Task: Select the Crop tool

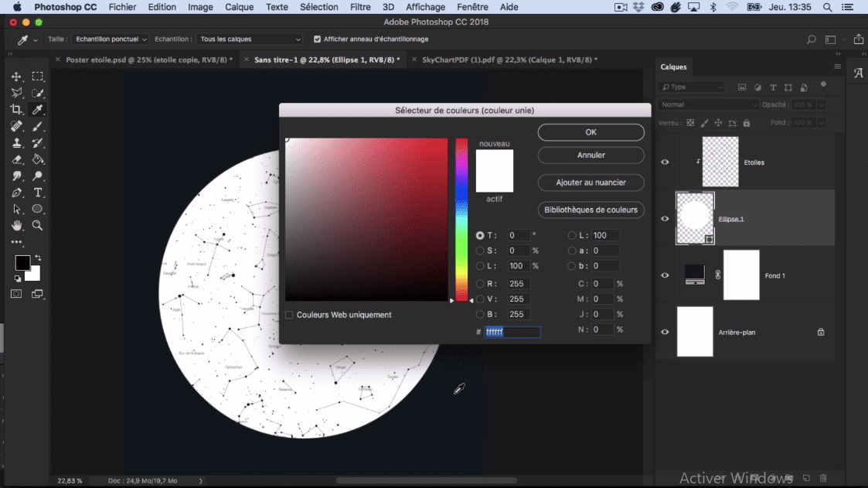Action: coord(16,110)
